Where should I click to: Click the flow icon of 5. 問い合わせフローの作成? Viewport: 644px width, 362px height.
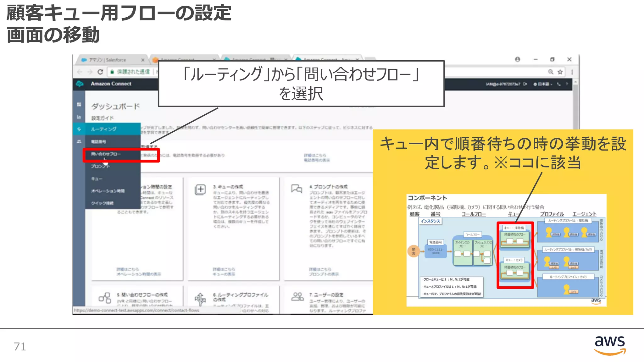(x=105, y=298)
